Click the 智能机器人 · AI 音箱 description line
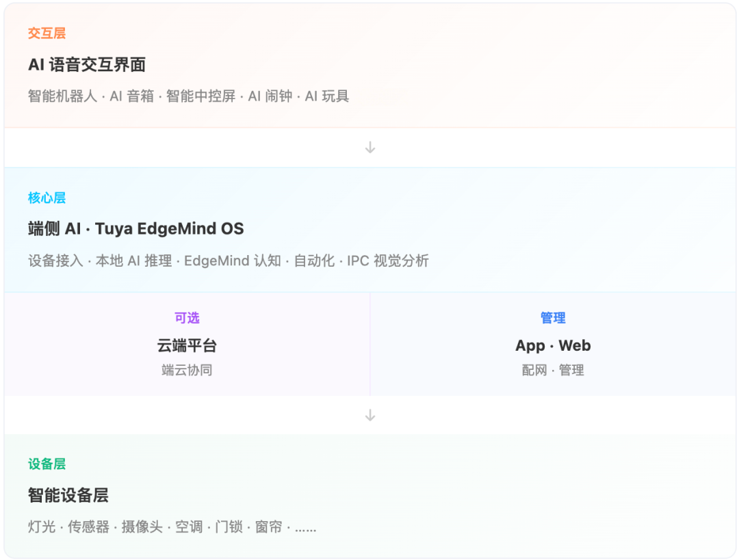This screenshot has height=560, width=739. [189, 96]
